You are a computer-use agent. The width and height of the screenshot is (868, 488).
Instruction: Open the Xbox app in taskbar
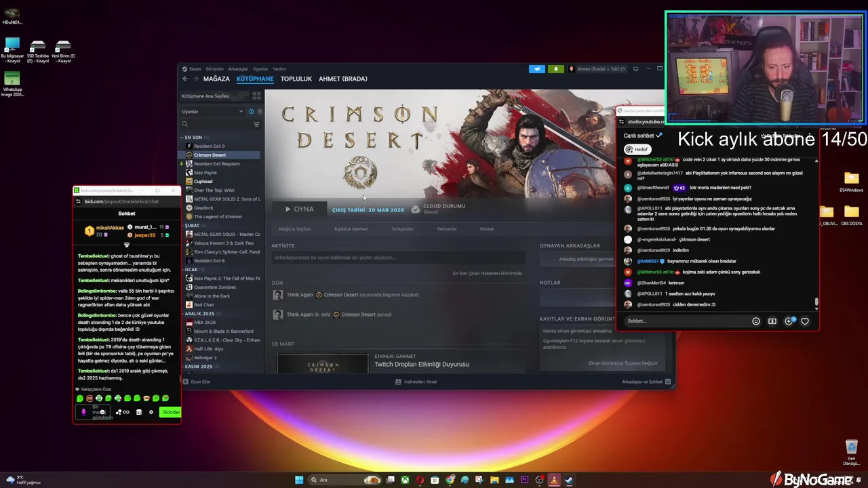405,480
